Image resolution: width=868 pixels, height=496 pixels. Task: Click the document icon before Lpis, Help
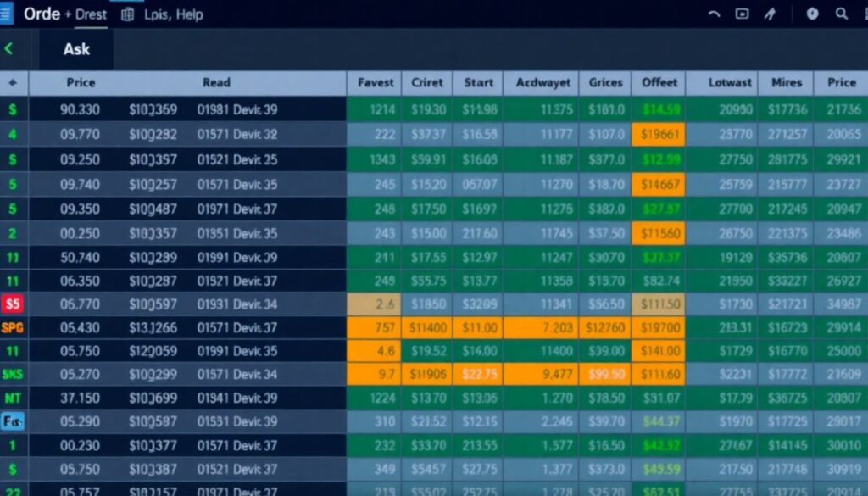click(128, 14)
